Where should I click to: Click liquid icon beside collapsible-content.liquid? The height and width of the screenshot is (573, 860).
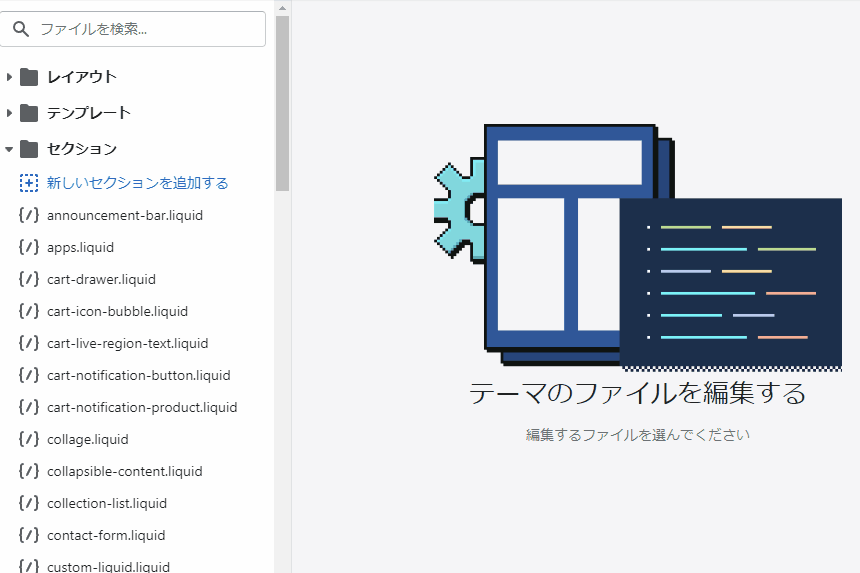click(29, 471)
